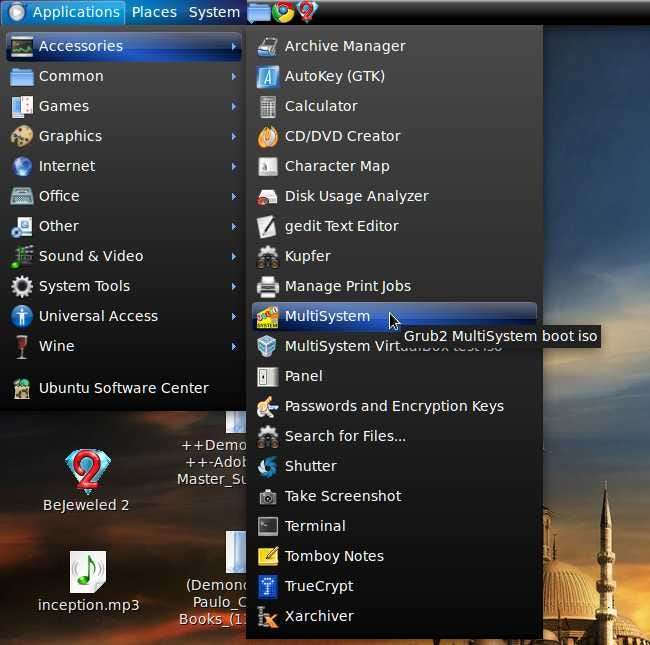Click the Calculator icon
Viewport: 650px width, 645px height.
click(x=267, y=106)
